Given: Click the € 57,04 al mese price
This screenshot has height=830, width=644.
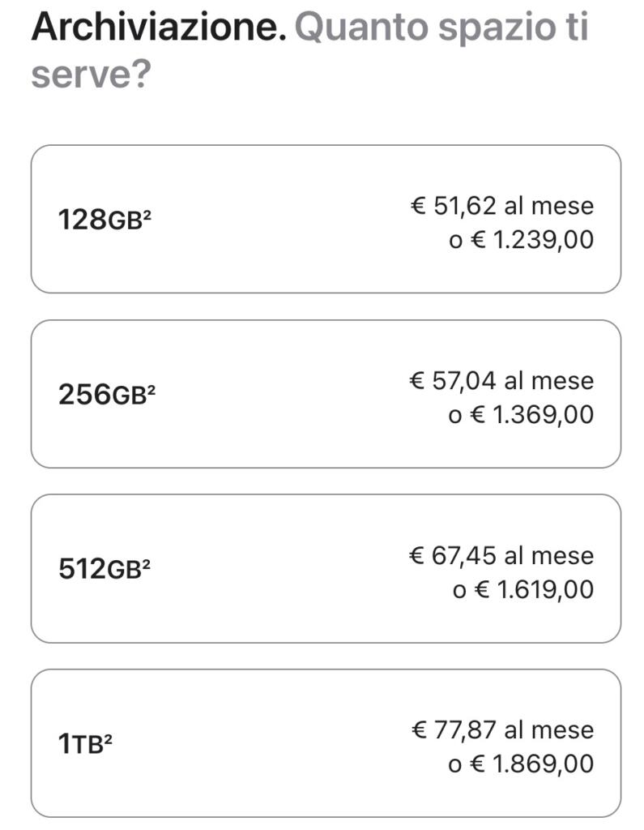Looking at the screenshot, I should tap(501, 380).
